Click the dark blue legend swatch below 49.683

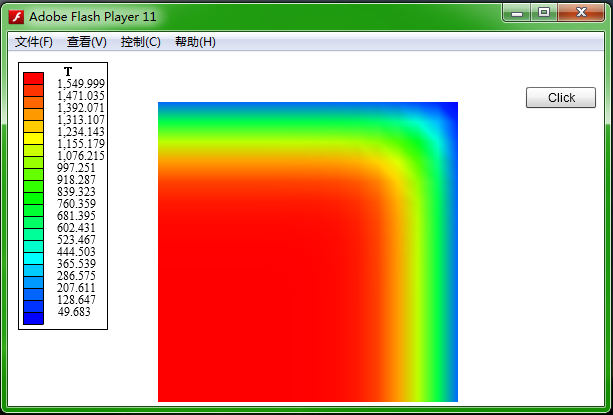point(33,318)
